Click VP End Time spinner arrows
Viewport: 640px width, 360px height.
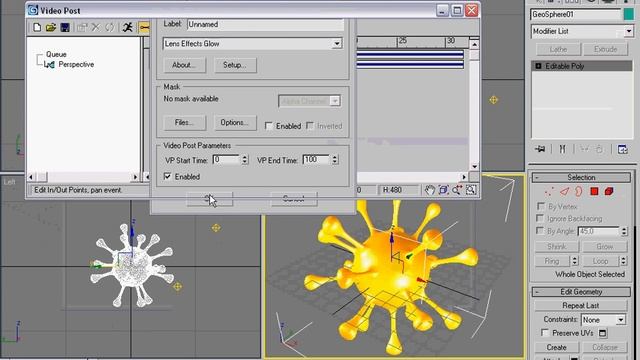(x=335, y=160)
